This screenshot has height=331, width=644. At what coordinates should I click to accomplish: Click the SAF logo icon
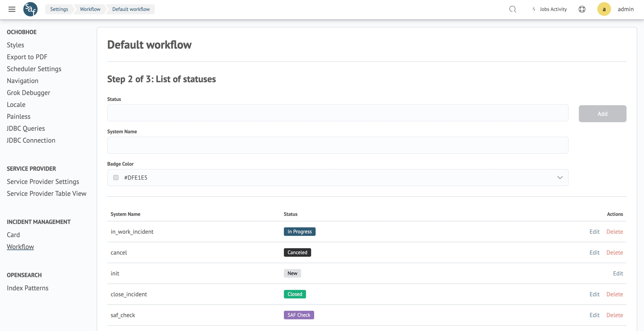[30, 9]
